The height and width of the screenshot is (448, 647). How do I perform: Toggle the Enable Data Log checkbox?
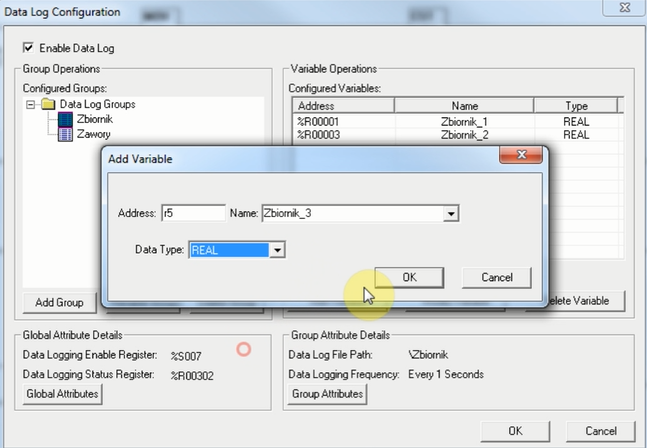coord(28,48)
